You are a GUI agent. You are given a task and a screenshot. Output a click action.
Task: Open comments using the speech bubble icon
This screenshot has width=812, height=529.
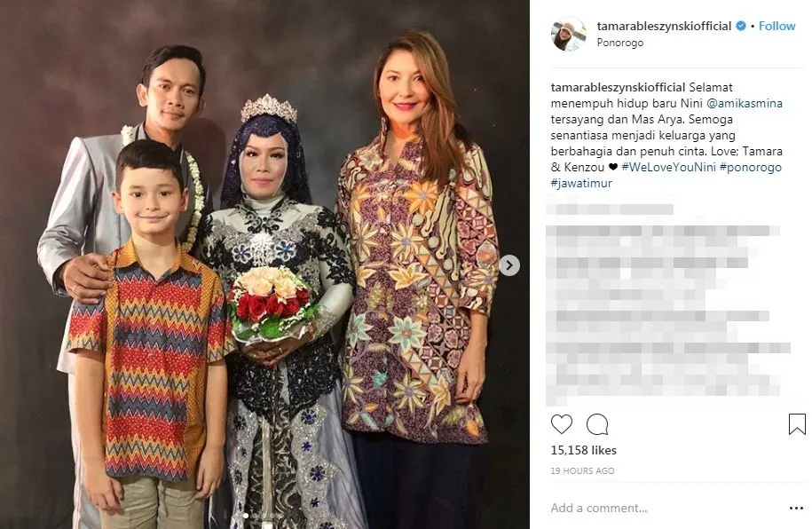[597, 424]
